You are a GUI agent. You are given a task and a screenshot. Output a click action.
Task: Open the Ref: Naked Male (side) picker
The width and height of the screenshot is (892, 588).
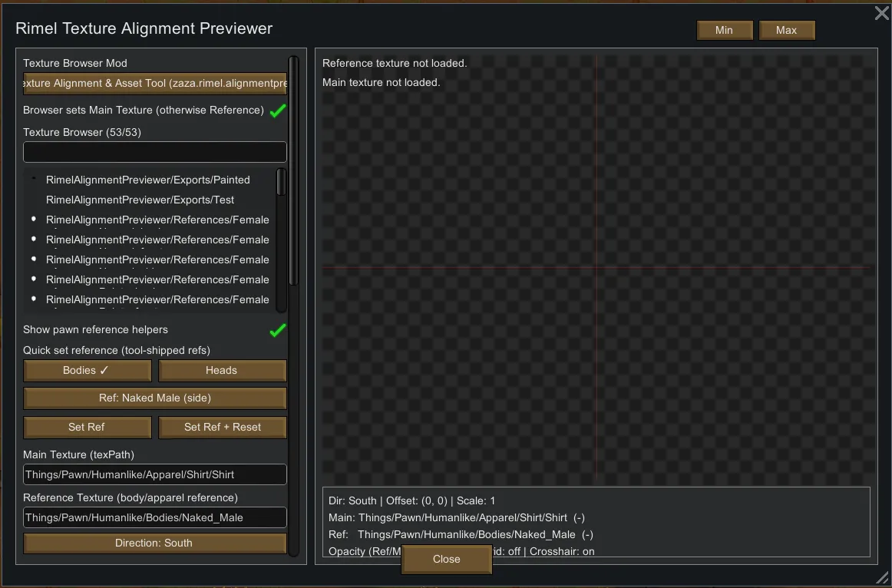coord(154,398)
